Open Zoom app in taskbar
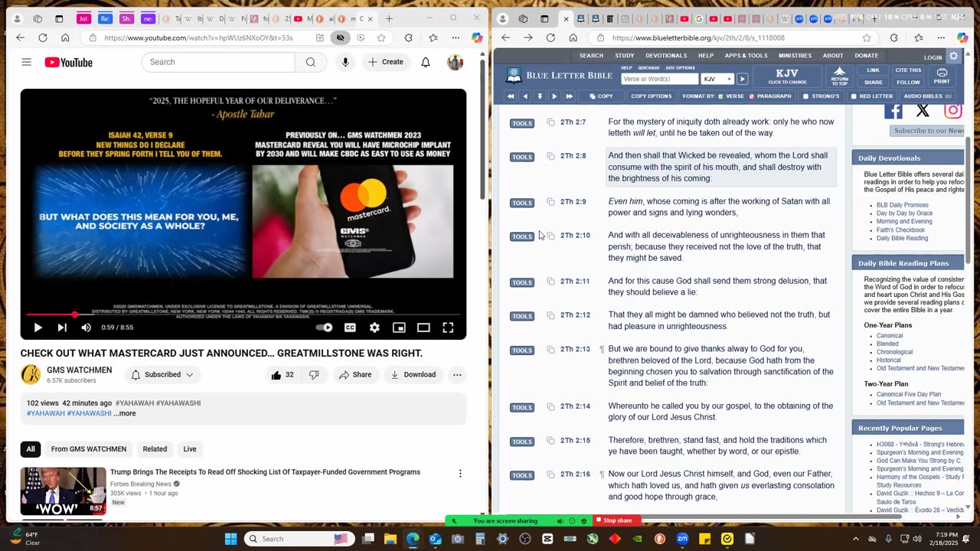 (x=682, y=539)
